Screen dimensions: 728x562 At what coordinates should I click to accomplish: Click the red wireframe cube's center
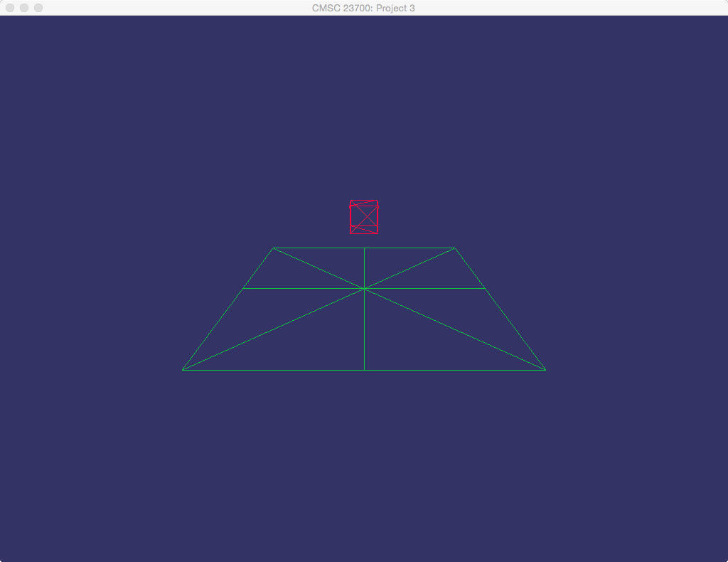(x=364, y=217)
